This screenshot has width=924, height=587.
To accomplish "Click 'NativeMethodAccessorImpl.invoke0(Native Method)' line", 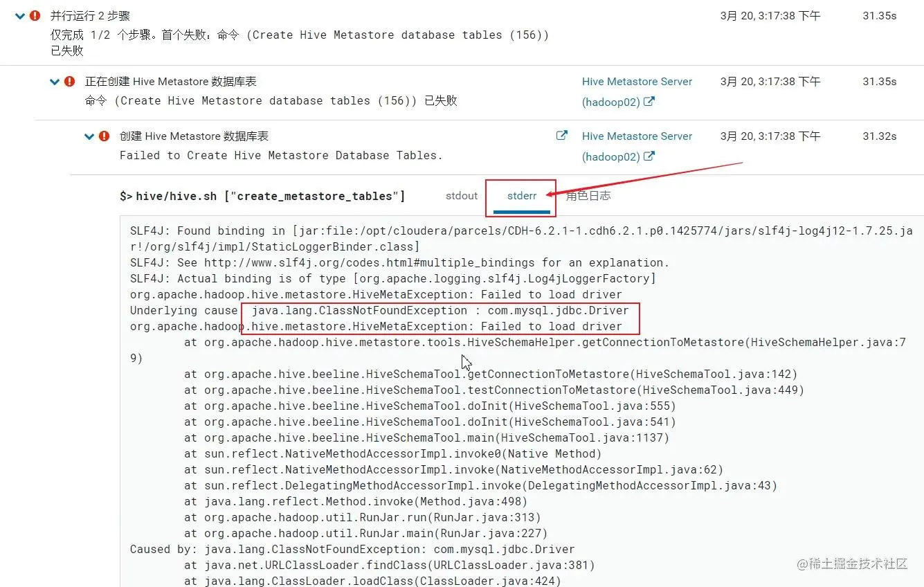I will 393,453.
